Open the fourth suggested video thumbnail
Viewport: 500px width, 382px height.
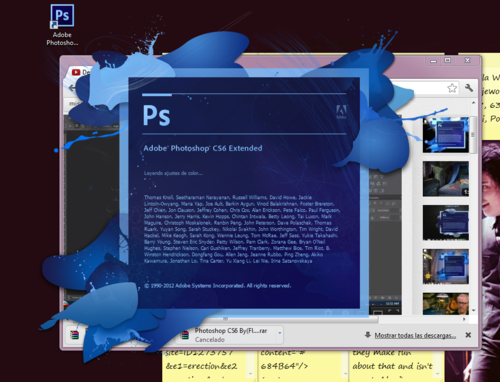446,267
